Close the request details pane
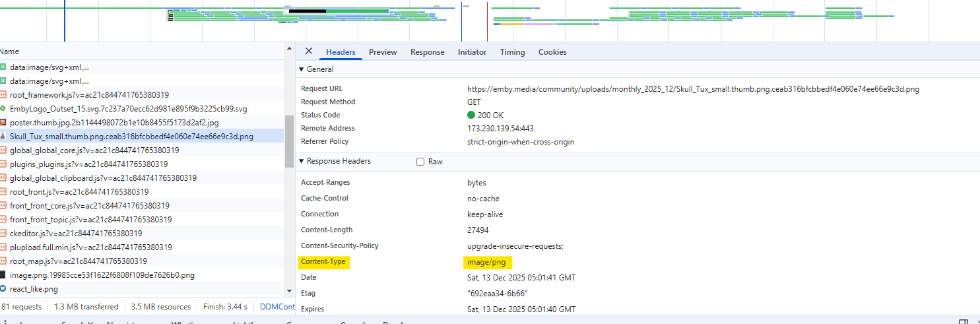 tap(308, 51)
